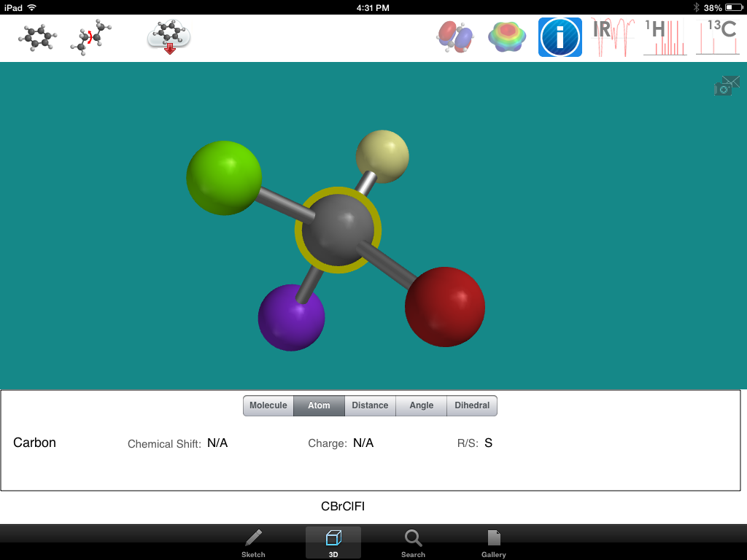The height and width of the screenshot is (560, 747).
Task: Click the download molecule icon
Action: (x=168, y=36)
